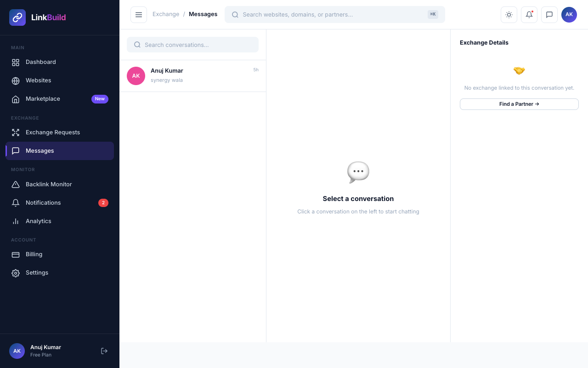588x368 pixels.
Task: Click the Billing credit card icon
Action: tap(16, 254)
